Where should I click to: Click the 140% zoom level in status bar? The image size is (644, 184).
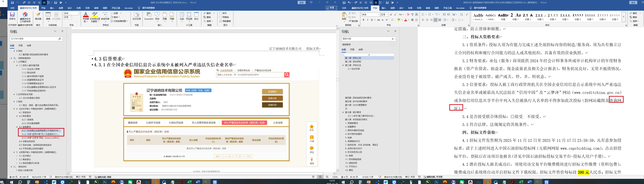pos(335,177)
